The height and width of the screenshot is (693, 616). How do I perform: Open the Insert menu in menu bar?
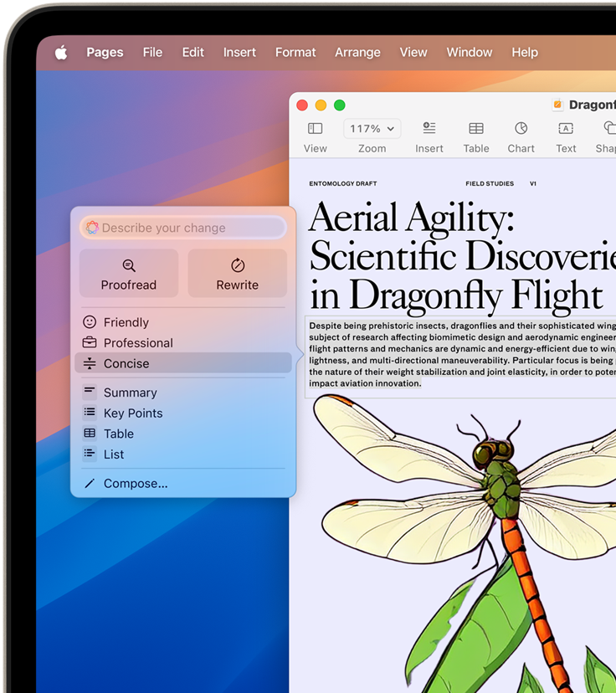click(x=239, y=53)
